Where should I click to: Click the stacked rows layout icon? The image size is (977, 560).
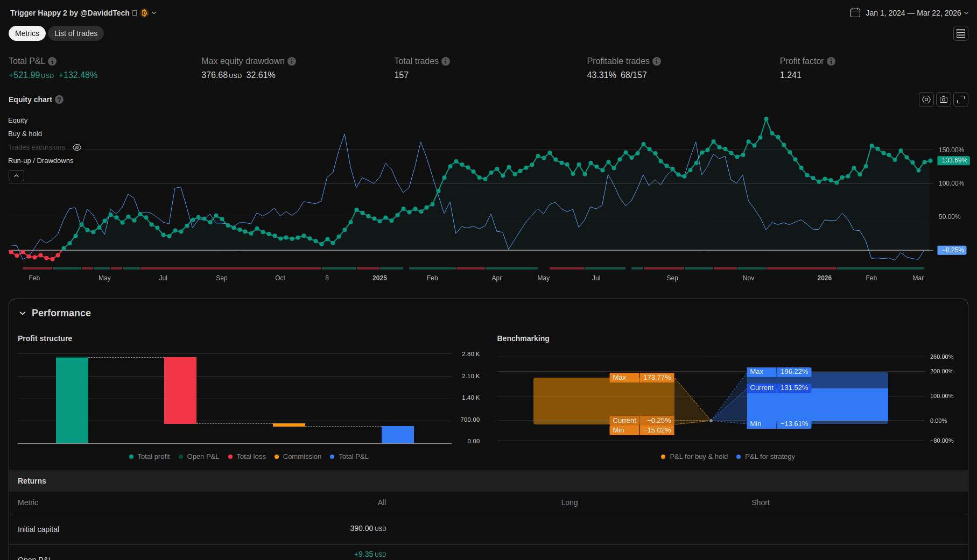pos(961,33)
